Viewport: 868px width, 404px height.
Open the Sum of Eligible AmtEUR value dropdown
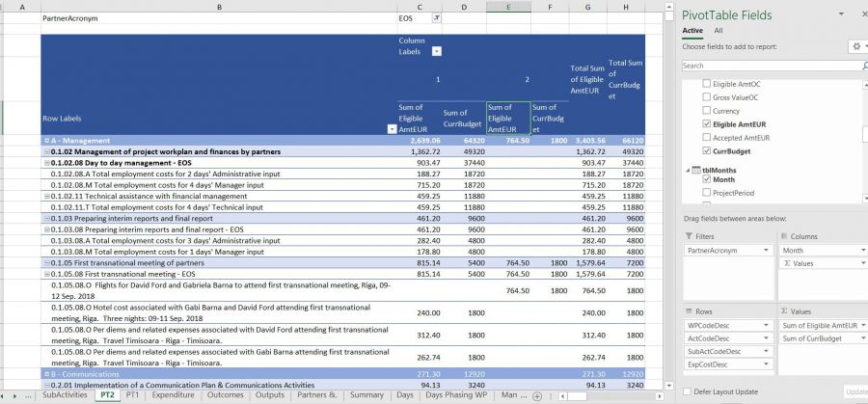pos(863,325)
